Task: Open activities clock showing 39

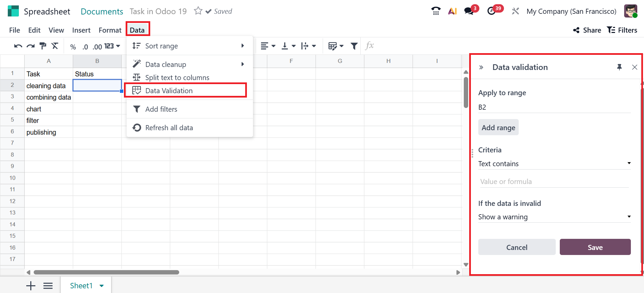Action: [x=494, y=10]
